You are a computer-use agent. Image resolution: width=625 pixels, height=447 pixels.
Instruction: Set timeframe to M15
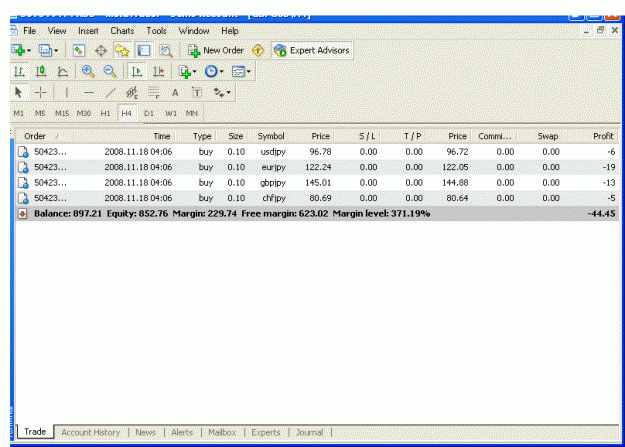coord(62,113)
